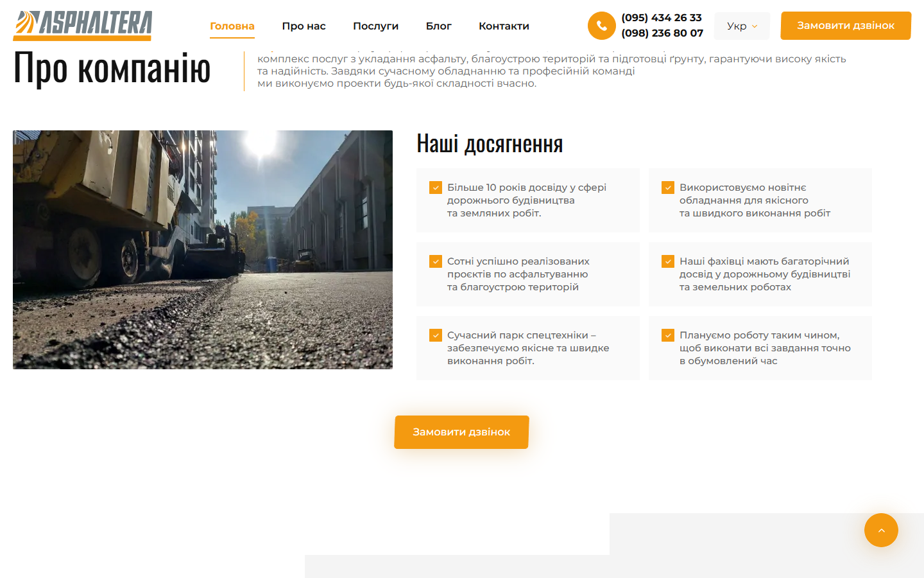Click the 'Наші досягнення' heading
Viewport: 924px width, 578px height.
[x=490, y=143]
